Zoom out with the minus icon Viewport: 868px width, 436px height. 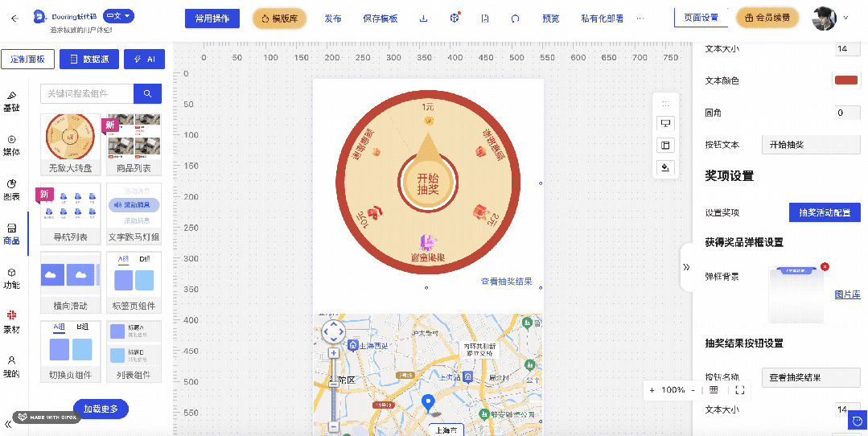click(x=693, y=389)
